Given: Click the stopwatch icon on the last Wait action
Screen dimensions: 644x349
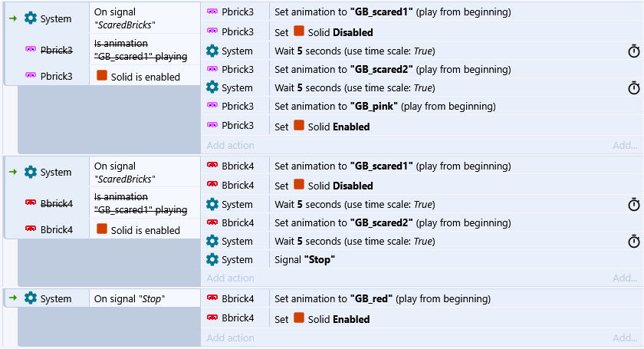Looking at the screenshot, I should click(634, 241).
